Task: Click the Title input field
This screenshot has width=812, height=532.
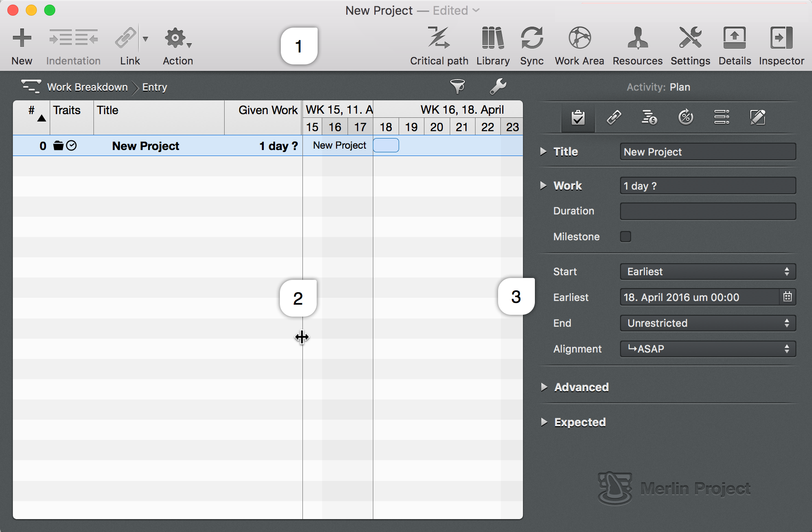Action: point(708,151)
